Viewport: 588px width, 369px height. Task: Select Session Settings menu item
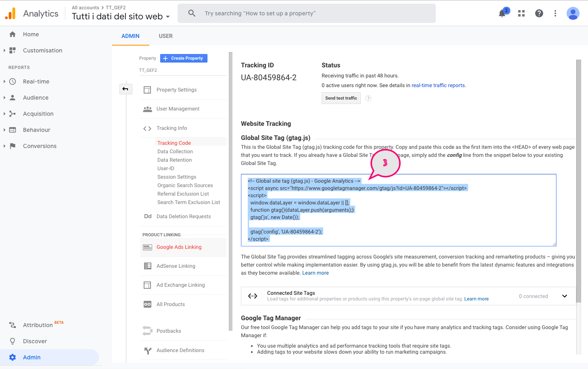pyautogui.click(x=177, y=177)
